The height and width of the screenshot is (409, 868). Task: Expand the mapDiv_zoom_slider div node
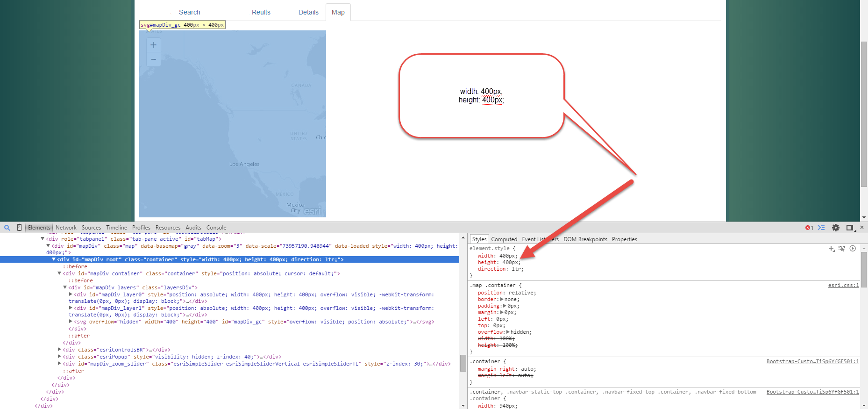tap(59, 364)
